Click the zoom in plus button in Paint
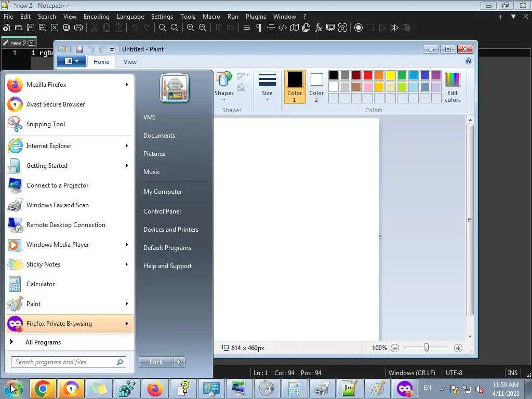Screen dimensions: 532x399 [458, 348]
